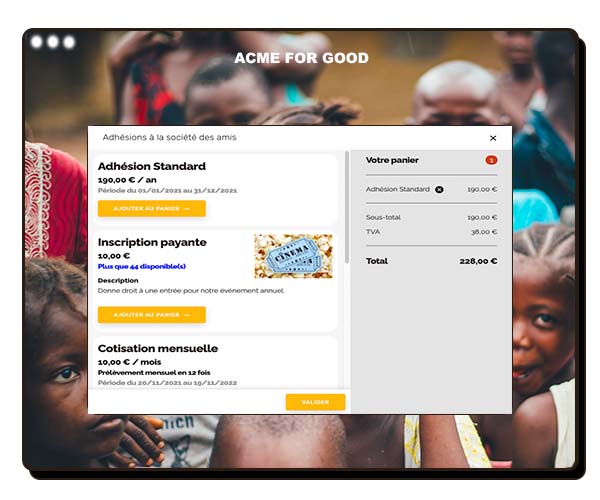Click the Adhésion Standard cart line label
The image size is (600, 500).
point(398,189)
